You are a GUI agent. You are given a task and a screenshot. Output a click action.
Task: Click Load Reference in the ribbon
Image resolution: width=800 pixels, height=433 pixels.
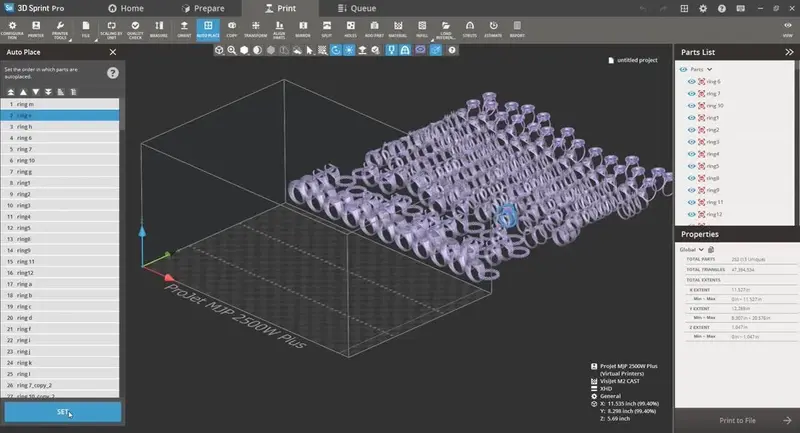click(x=445, y=30)
